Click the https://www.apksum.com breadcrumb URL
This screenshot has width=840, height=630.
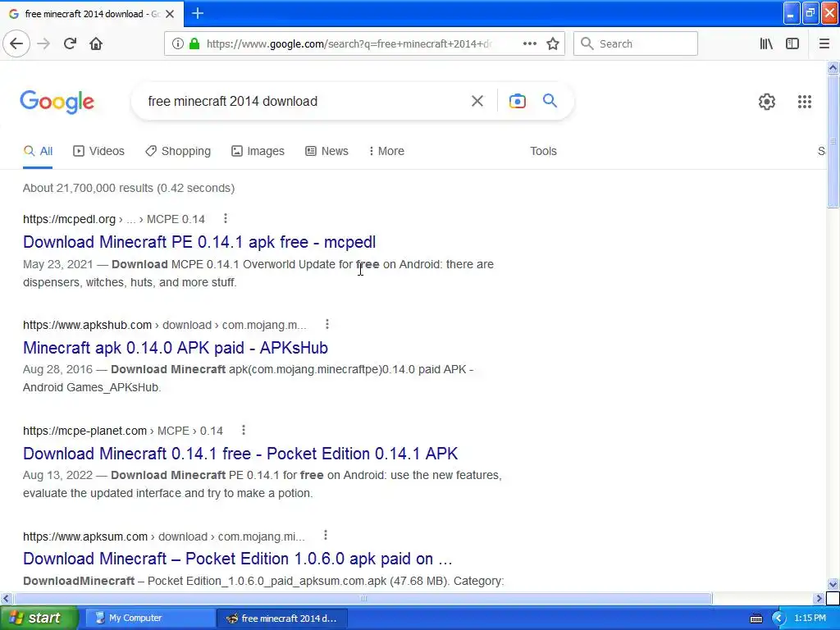85,536
